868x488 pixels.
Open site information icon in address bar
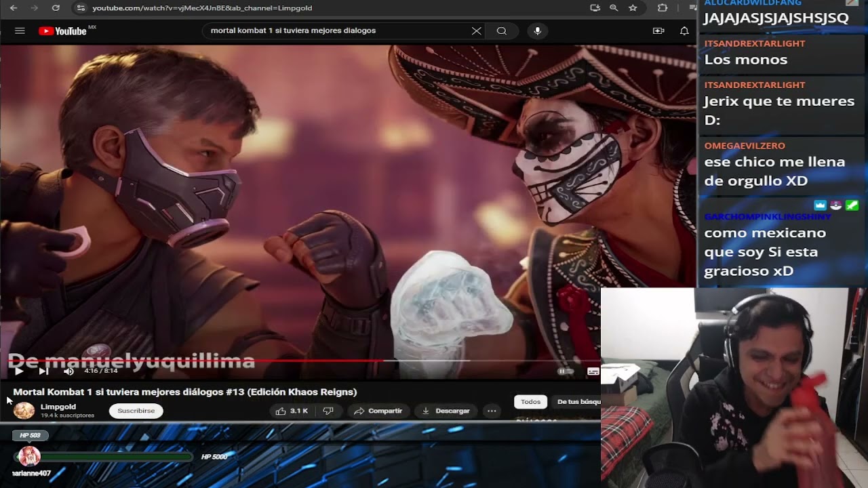click(x=81, y=8)
